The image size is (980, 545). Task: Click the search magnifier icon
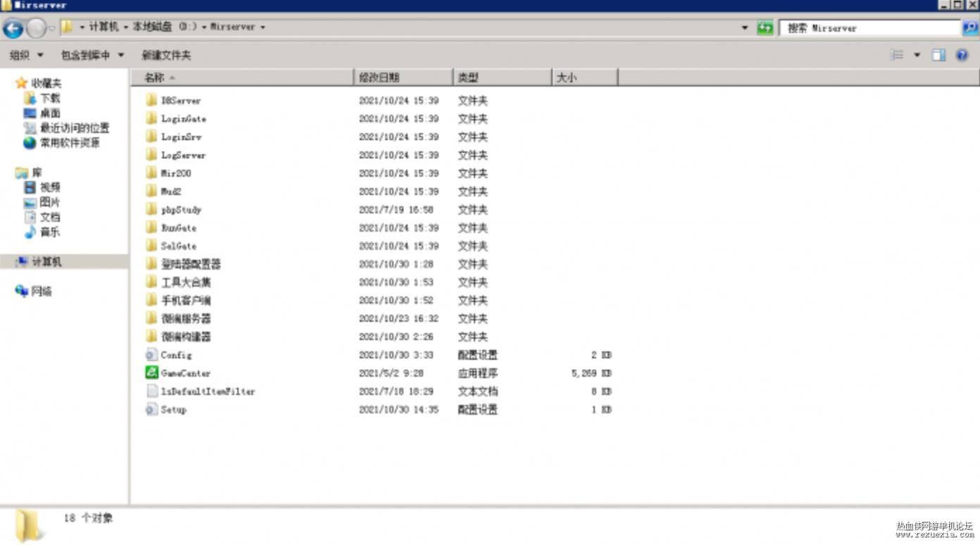point(970,28)
